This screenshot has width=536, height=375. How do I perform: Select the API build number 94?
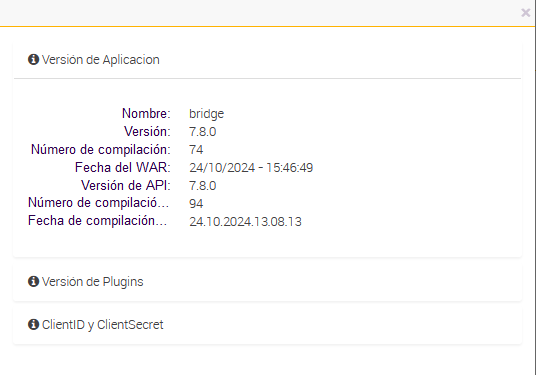(196, 204)
